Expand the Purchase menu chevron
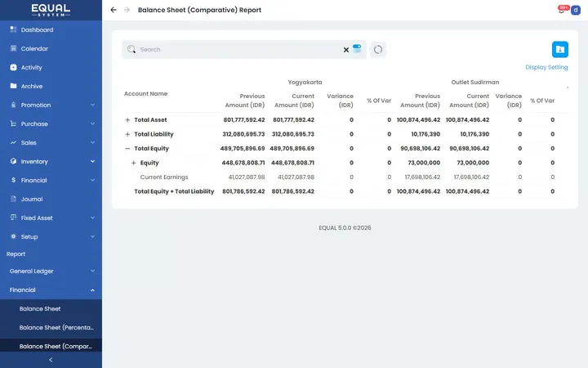588x368 pixels. 92,123
